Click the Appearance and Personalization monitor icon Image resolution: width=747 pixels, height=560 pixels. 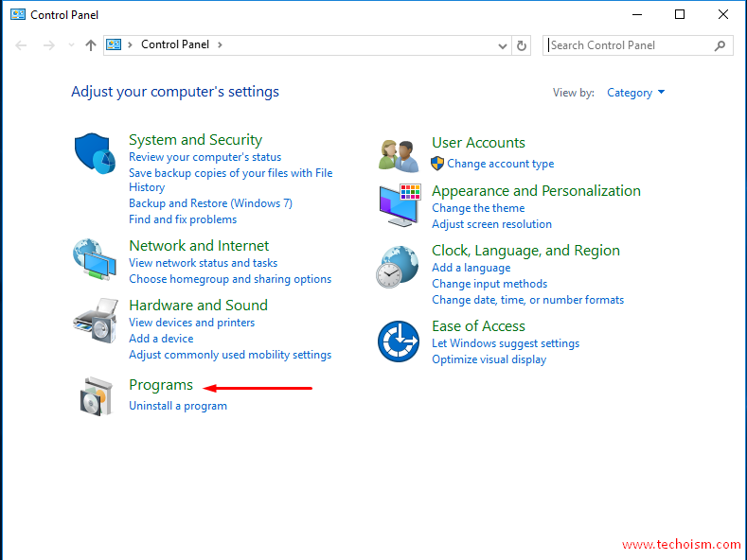tap(400, 205)
